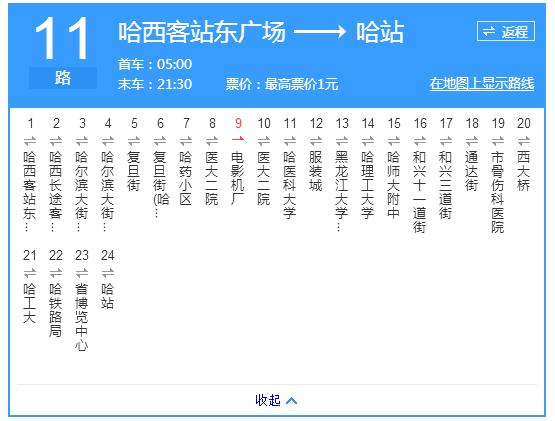Select final stop 哈站 numbered 24

click(108, 296)
